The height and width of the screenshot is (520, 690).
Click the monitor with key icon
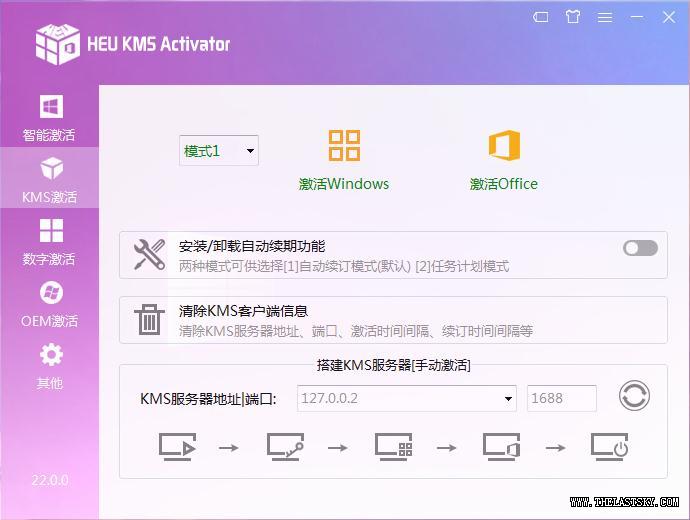(285, 447)
